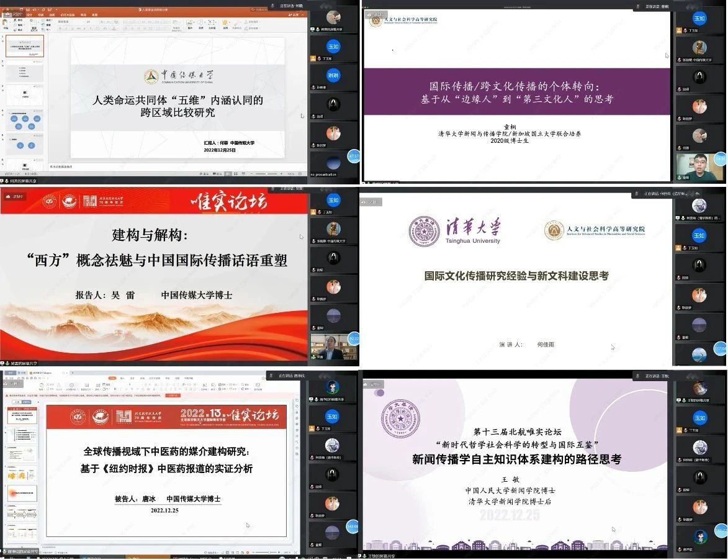Click 玉如 avatar beside 清华大学 Tsinghua slide

coord(699,236)
